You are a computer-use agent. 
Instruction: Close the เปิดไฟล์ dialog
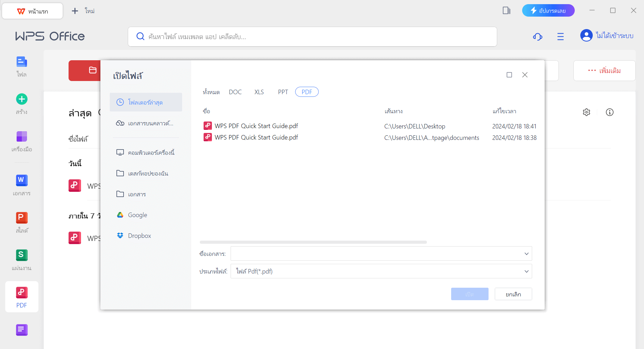click(x=525, y=75)
